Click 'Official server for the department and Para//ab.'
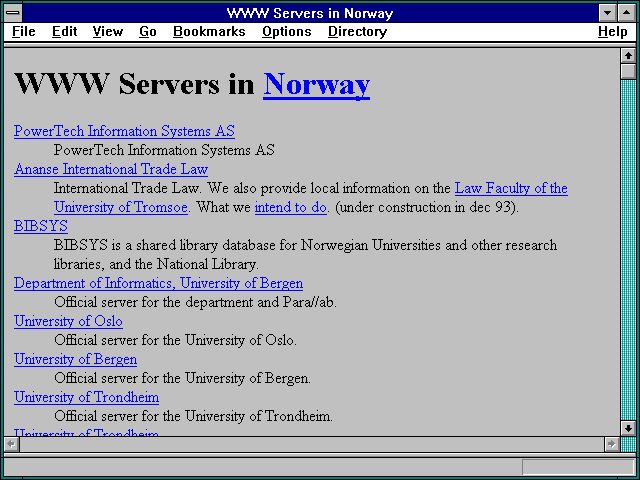Image resolution: width=640 pixels, height=480 pixels. click(x=196, y=302)
